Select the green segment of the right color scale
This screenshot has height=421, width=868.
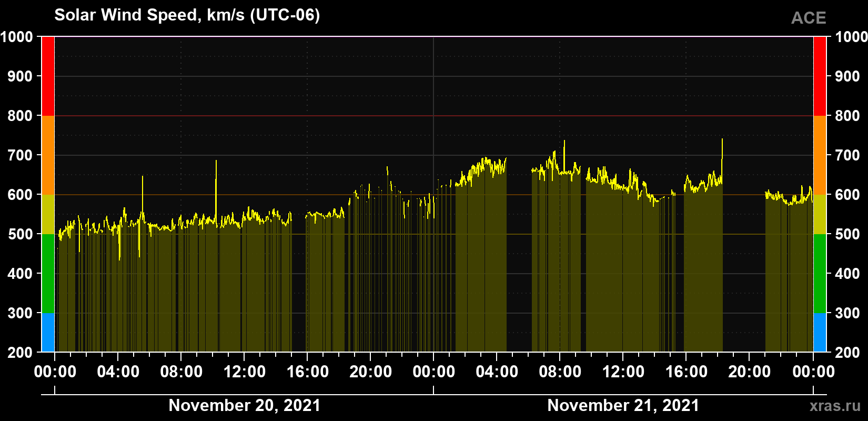click(x=820, y=274)
